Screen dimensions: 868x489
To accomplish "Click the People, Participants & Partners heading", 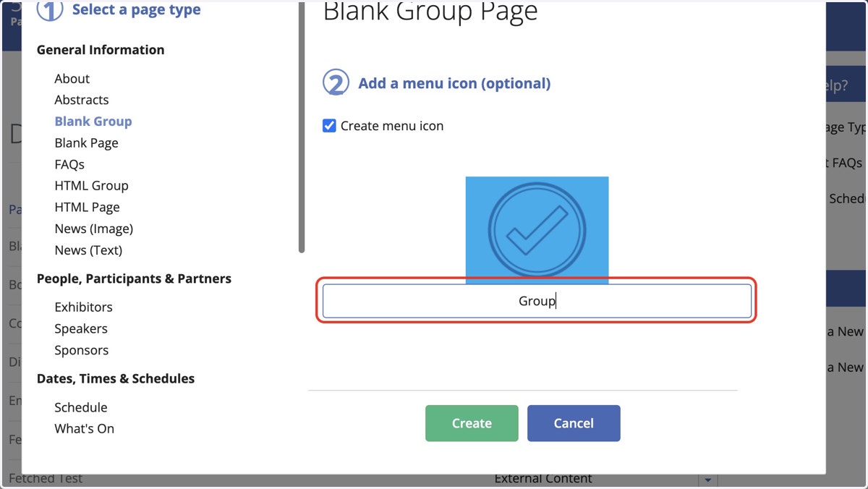I will 135,278.
